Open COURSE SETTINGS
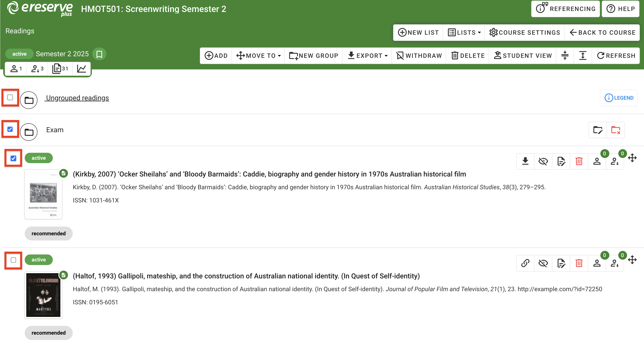This screenshot has height=347, width=644. click(x=524, y=32)
